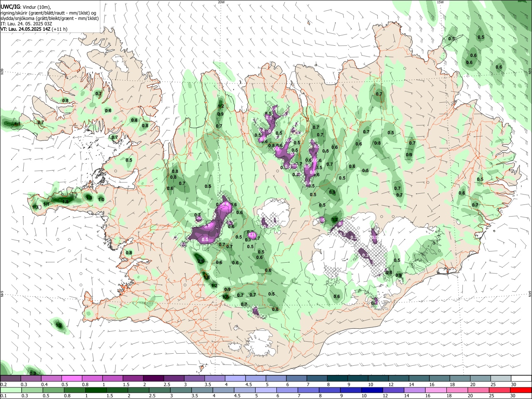Screen dimensions: 532x399
Task: Click the '15W' longitude label
Action: [440, 2]
